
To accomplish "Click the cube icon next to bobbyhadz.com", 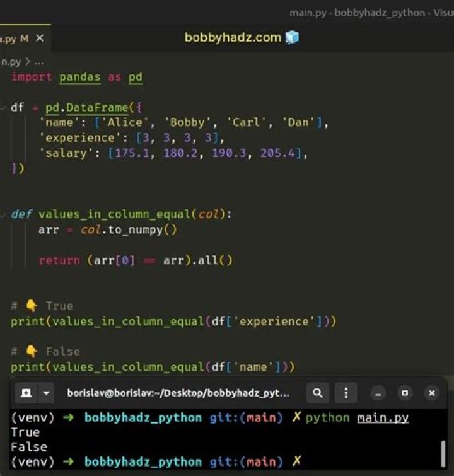I will coord(292,37).
